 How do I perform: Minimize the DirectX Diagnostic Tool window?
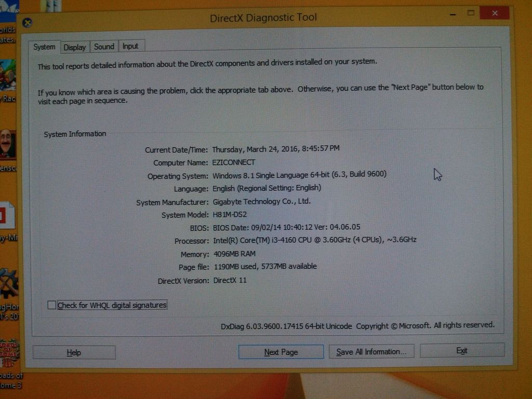pyautogui.click(x=453, y=14)
